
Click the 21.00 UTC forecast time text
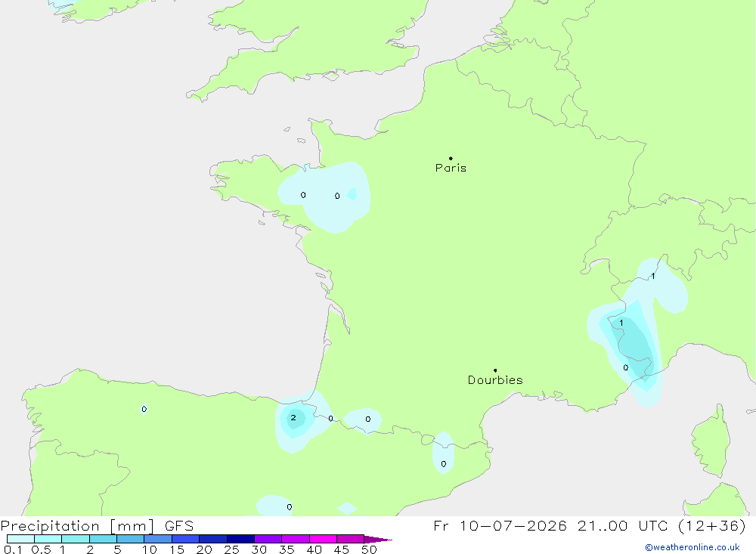point(623,525)
